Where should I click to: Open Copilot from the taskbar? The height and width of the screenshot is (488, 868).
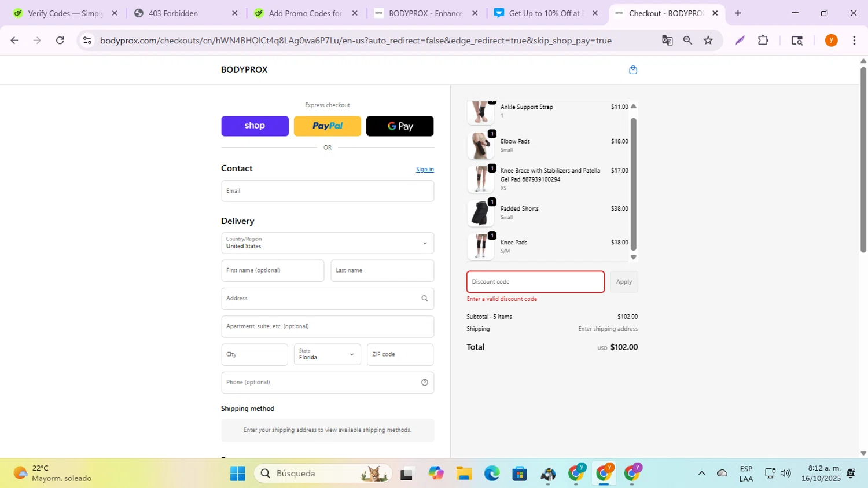(x=436, y=474)
